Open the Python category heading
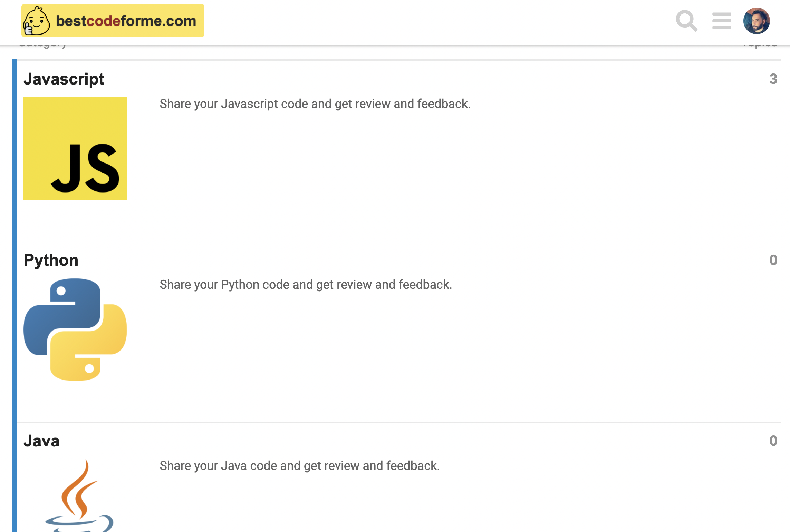 pos(51,260)
